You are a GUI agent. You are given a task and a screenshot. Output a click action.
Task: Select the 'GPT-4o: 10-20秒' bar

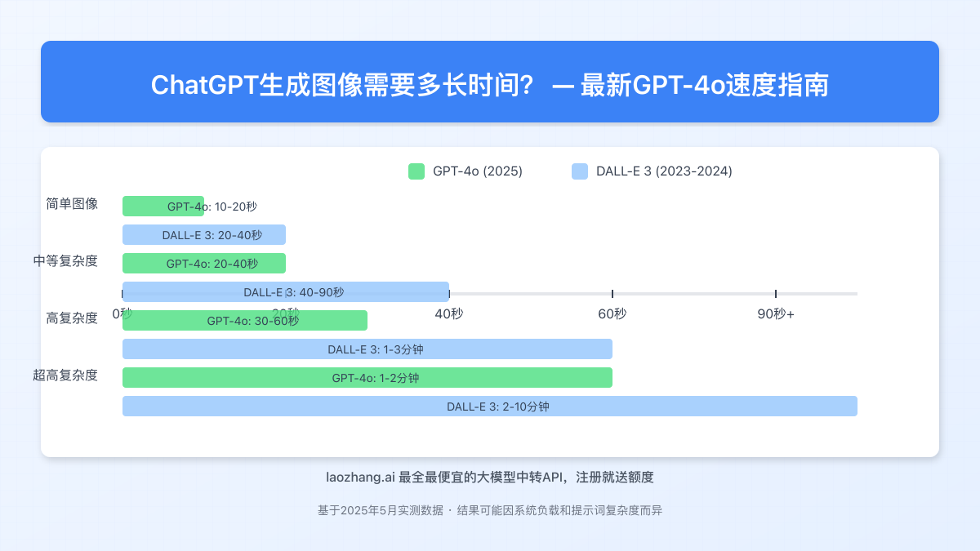point(163,207)
